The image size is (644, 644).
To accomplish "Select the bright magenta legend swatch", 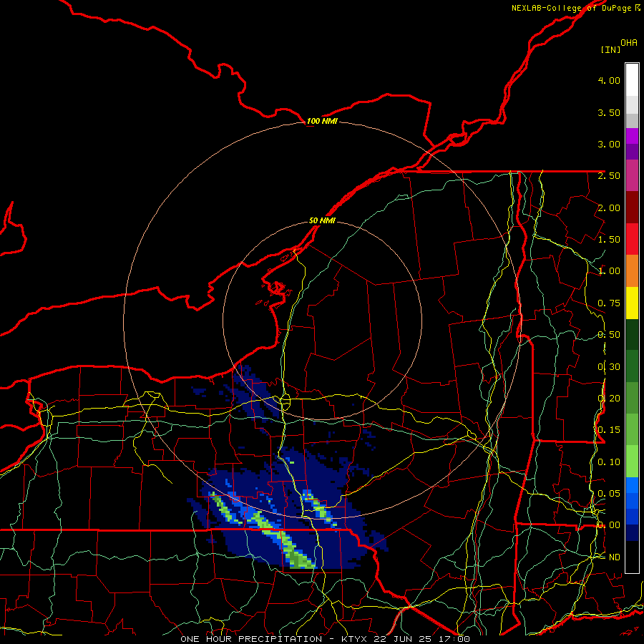I will 632,136.
